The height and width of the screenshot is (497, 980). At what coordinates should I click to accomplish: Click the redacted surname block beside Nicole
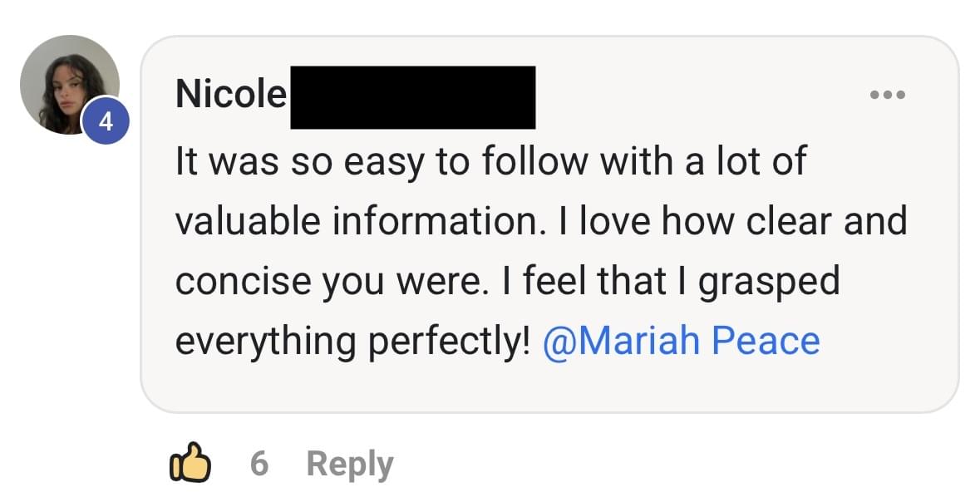pos(412,97)
